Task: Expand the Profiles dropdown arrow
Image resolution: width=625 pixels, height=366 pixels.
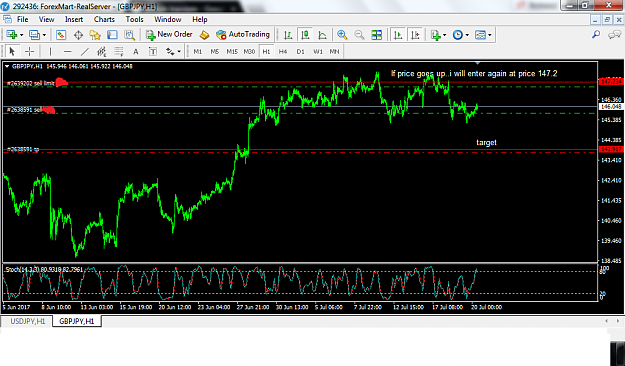Action: (x=44, y=35)
